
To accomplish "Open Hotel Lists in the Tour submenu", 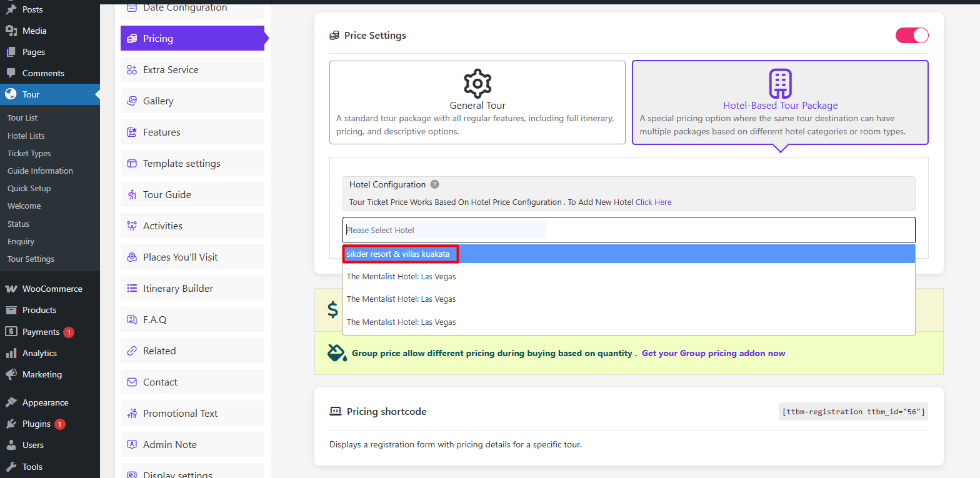I will click(26, 136).
